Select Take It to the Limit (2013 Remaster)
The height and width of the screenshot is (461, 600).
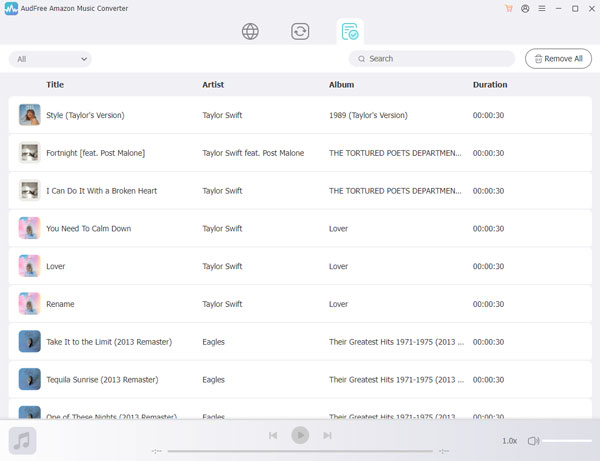pos(109,342)
